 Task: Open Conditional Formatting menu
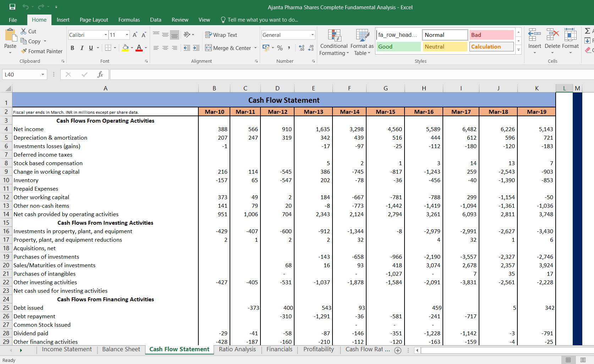334,43
